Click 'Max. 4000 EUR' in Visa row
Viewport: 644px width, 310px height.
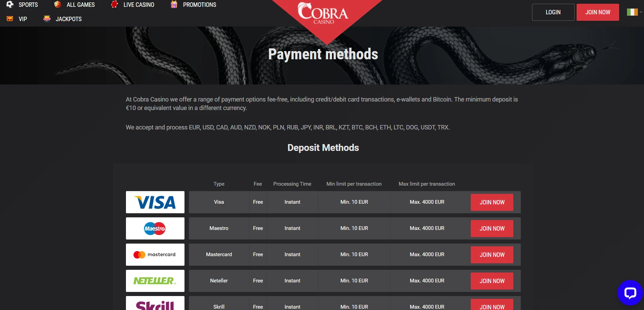coord(427,202)
